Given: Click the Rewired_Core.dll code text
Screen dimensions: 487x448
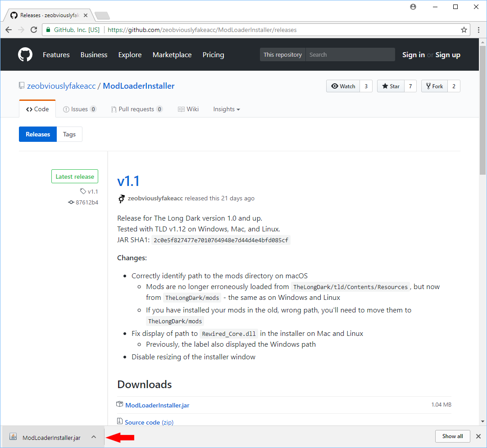Looking at the screenshot, I should click(x=229, y=334).
